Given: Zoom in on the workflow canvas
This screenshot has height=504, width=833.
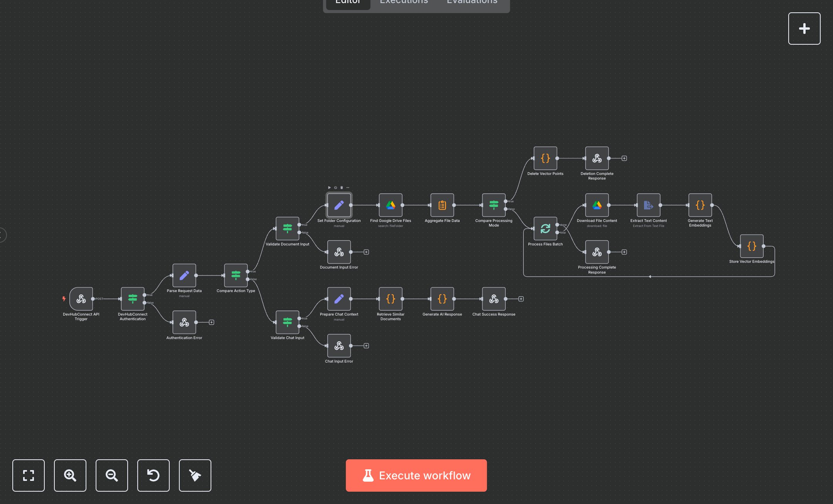Looking at the screenshot, I should pyautogui.click(x=70, y=475).
